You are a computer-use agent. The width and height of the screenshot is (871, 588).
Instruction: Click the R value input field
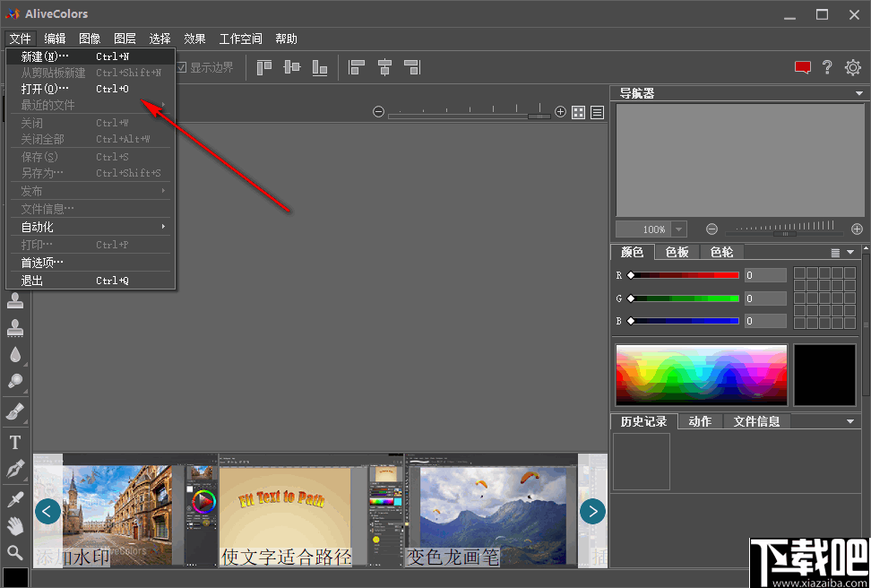765,275
